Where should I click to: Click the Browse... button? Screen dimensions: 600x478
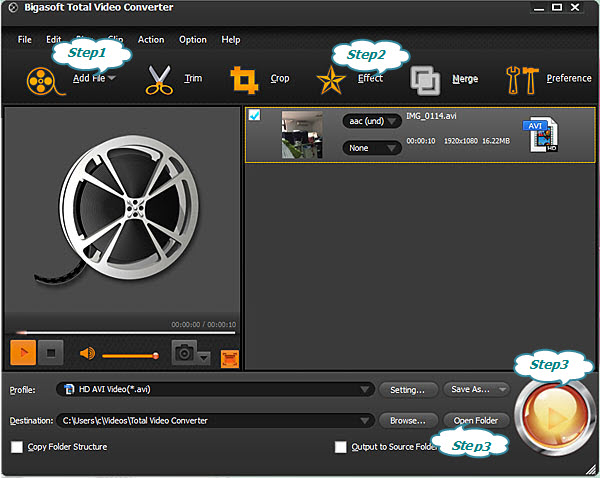pos(408,421)
